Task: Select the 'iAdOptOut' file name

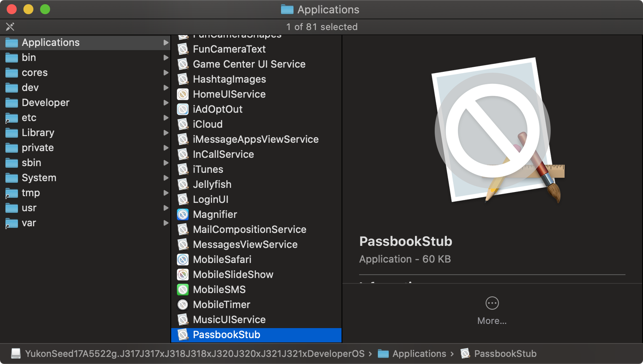Action: click(218, 109)
